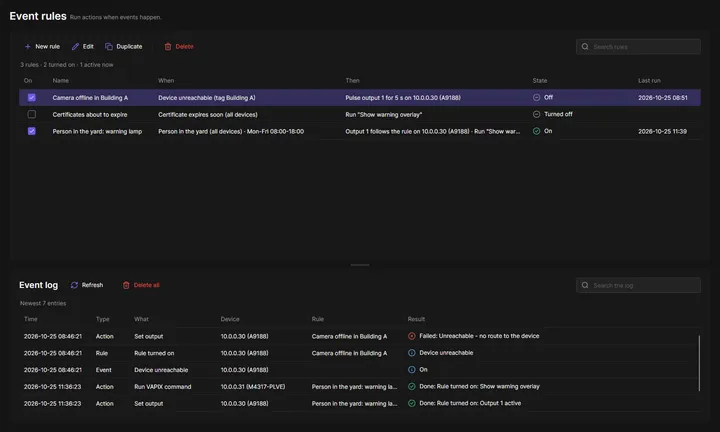Image resolution: width=720 pixels, height=432 pixels.
Task: Sort log by the Device column header
Action: coord(230,319)
